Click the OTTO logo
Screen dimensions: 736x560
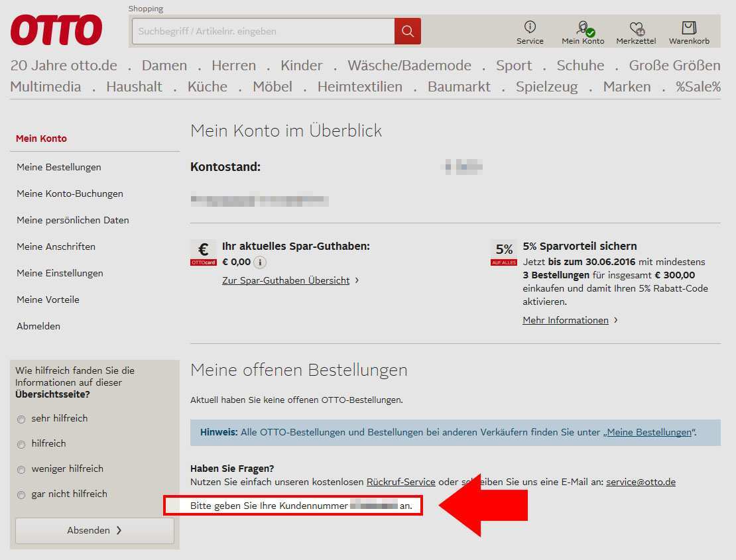pos(56,30)
